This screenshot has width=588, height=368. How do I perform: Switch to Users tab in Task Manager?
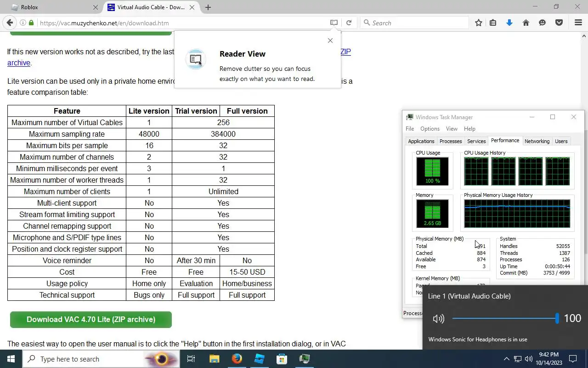pos(561,141)
